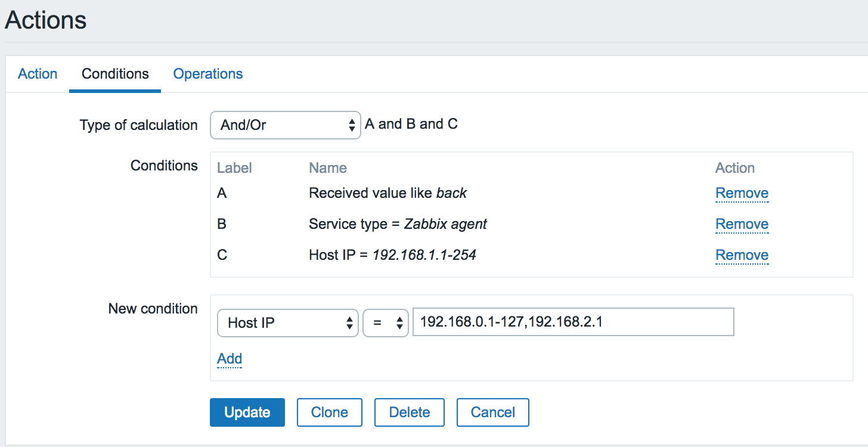Expand the Host IP condition type dropdown

(x=288, y=323)
